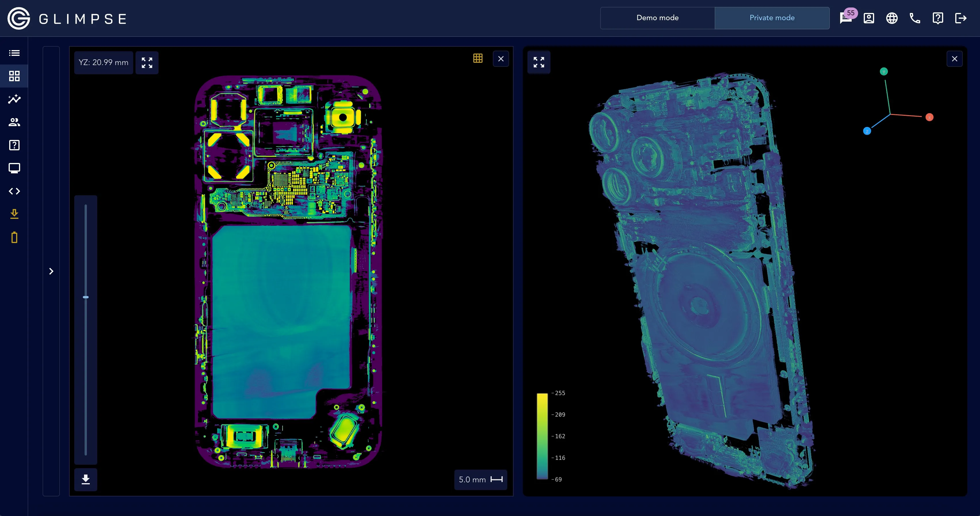Click the intensity color scale bar

point(542,436)
